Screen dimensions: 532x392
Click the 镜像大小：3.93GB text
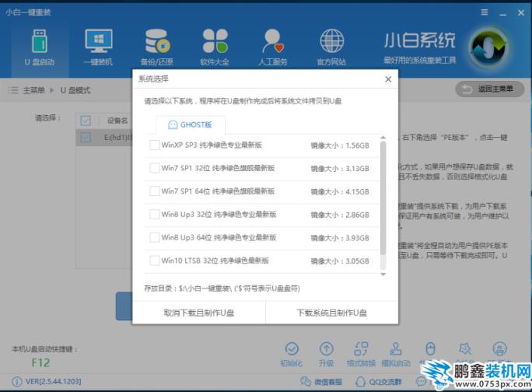pyautogui.click(x=340, y=238)
